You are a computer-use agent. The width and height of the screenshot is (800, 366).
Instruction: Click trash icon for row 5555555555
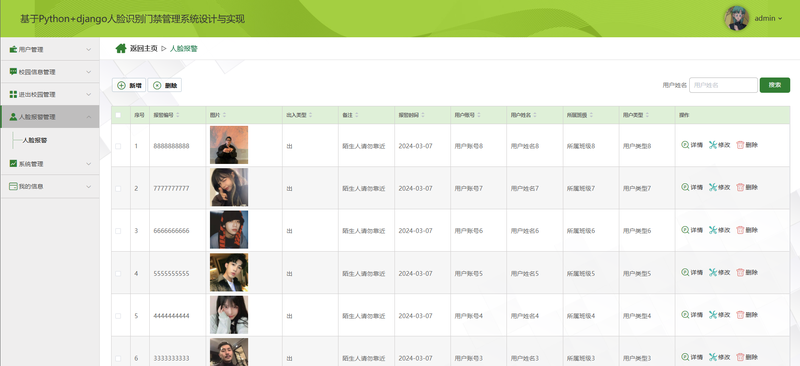pyautogui.click(x=740, y=273)
